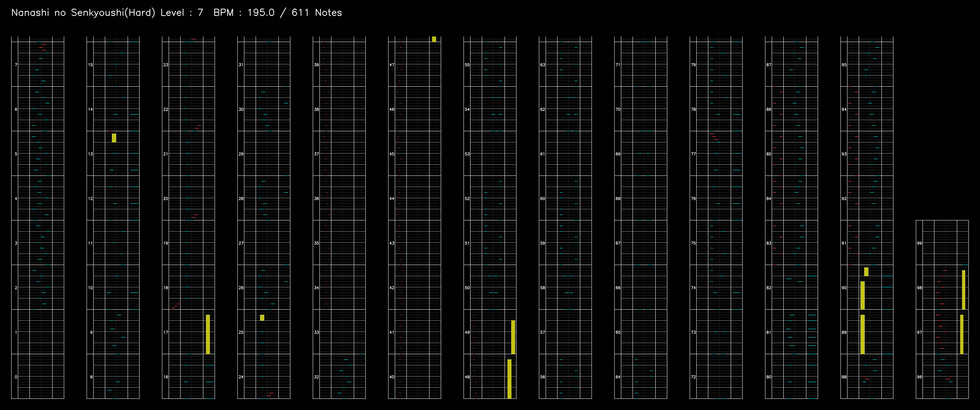Click measure number label 40
Screen dimensions: 980x410
[392, 377]
